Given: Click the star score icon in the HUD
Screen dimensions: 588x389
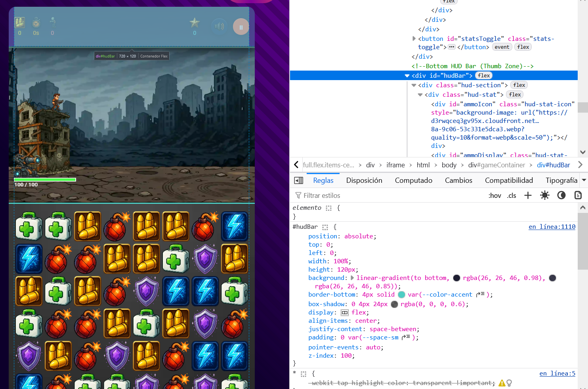Looking at the screenshot, I should coord(195,23).
